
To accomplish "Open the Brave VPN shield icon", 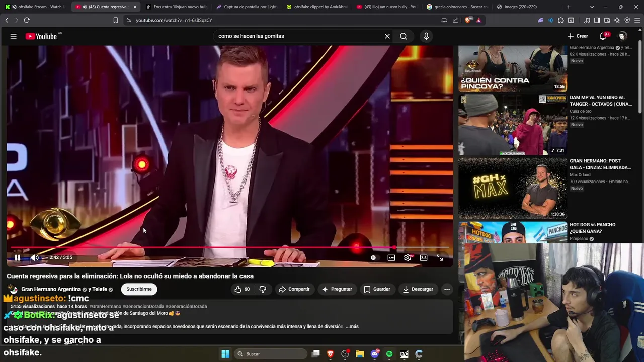I will 627,20.
